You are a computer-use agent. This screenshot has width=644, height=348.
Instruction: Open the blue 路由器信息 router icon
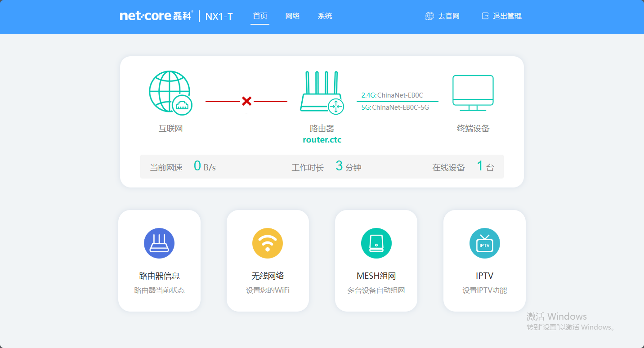[159, 243]
